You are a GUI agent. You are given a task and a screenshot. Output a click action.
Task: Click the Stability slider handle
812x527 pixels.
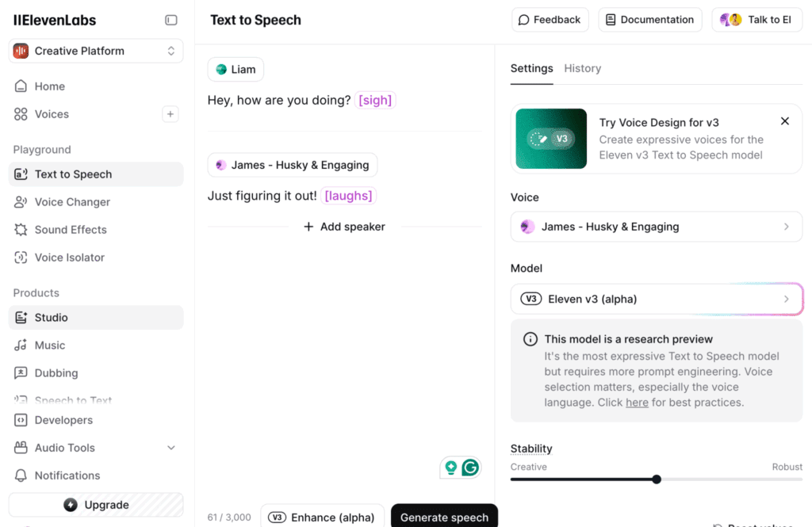pyautogui.click(x=657, y=479)
